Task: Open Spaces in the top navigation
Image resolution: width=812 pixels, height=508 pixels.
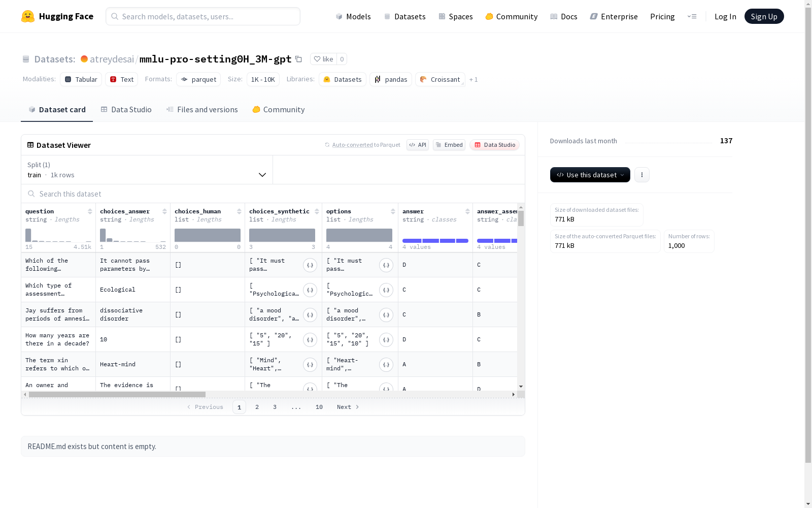Action: pyautogui.click(x=456, y=16)
